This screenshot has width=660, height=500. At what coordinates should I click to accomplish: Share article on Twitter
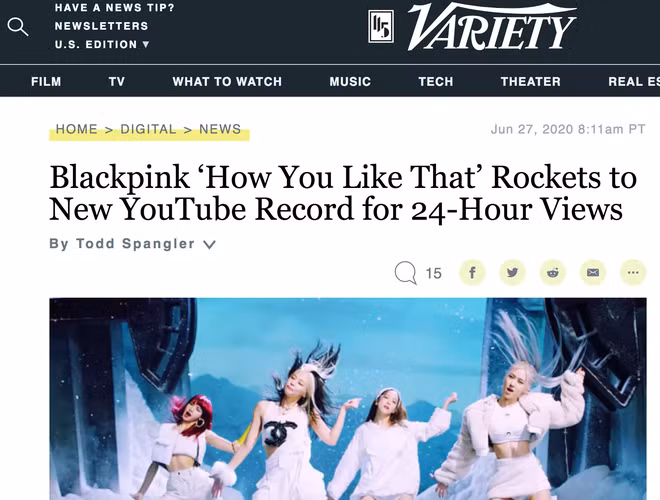point(512,273)
